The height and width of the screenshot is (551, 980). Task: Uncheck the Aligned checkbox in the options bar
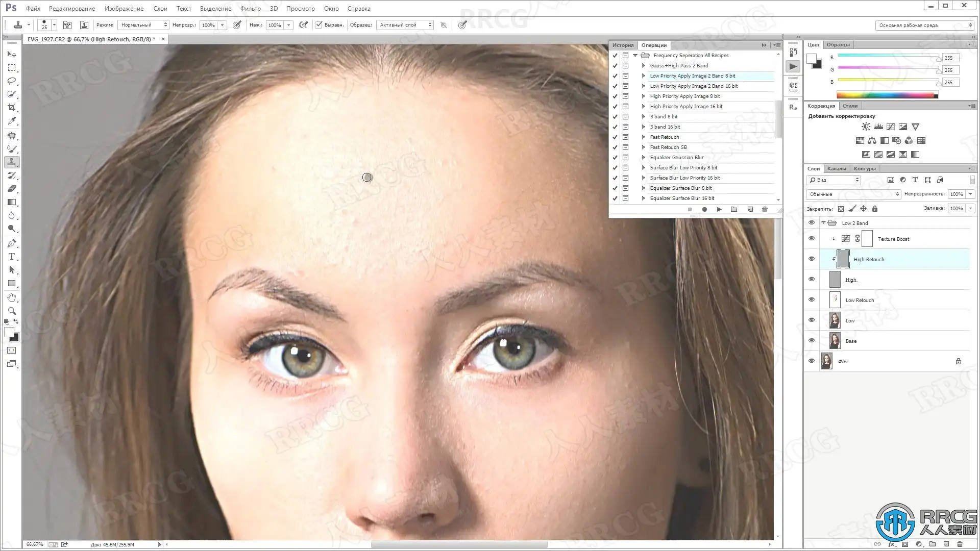point(319,24)
